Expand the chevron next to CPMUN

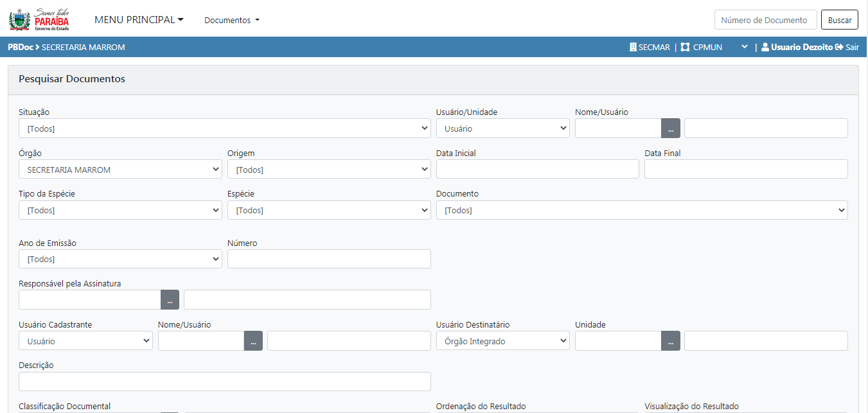tap(744, 47)
